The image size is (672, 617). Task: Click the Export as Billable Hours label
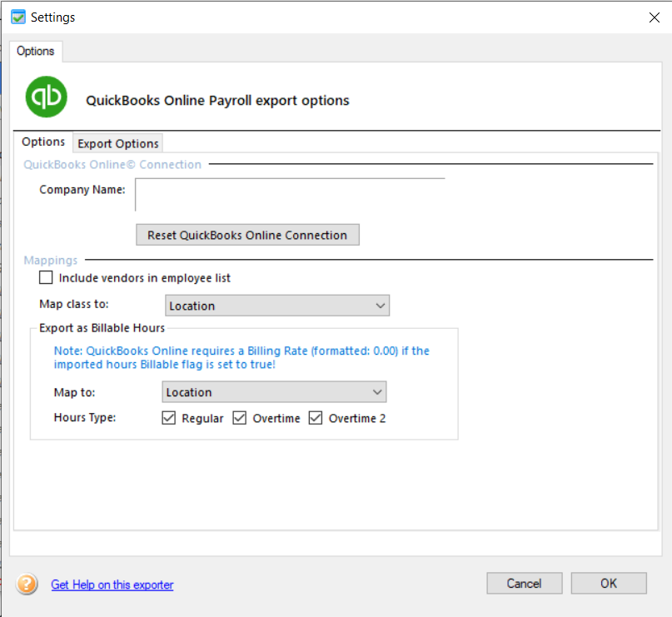(102, 328)
